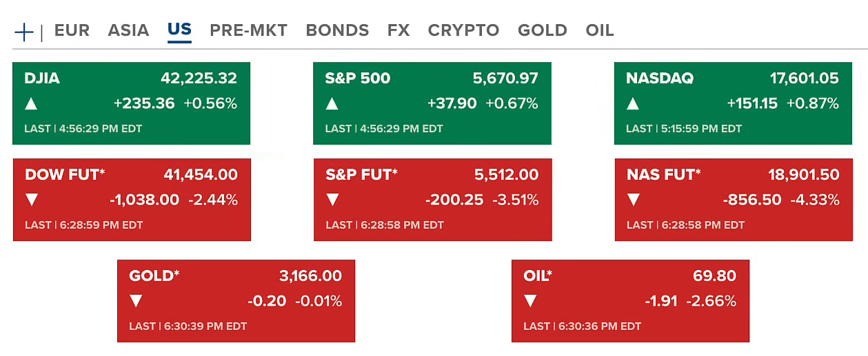Viewport: 868px width, 356px height.
Task: Click the NASDAQ up arrow icon
Action: [x=633, y=104]
